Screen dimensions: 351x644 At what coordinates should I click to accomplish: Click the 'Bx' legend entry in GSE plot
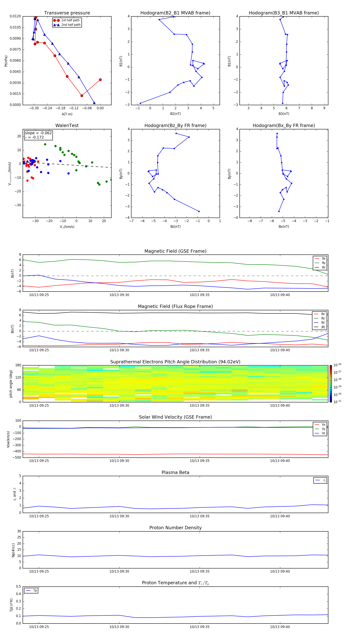click(x=320, y=259)
